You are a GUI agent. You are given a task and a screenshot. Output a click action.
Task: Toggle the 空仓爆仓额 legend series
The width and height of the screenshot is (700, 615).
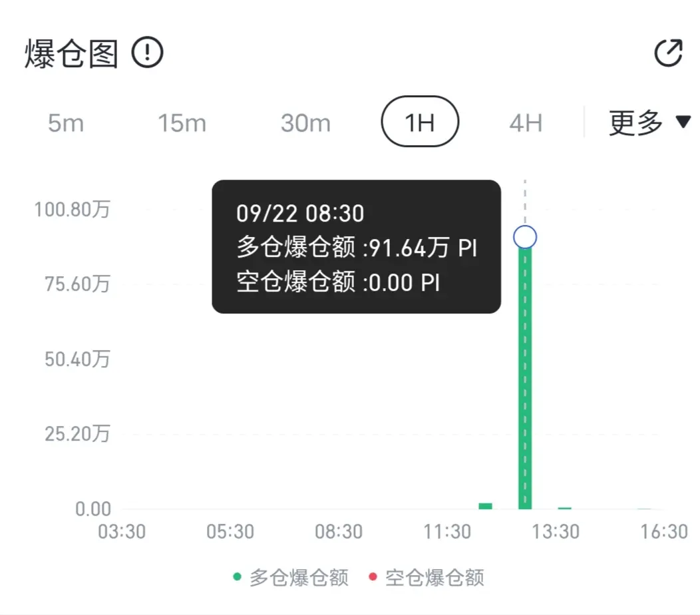pyautogui.click(x=427, y=578)
